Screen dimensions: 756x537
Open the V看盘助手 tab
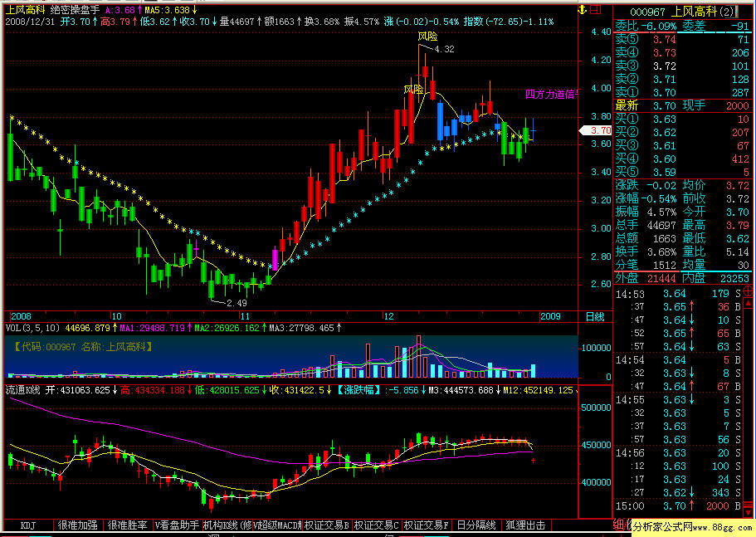click(178, 525)
